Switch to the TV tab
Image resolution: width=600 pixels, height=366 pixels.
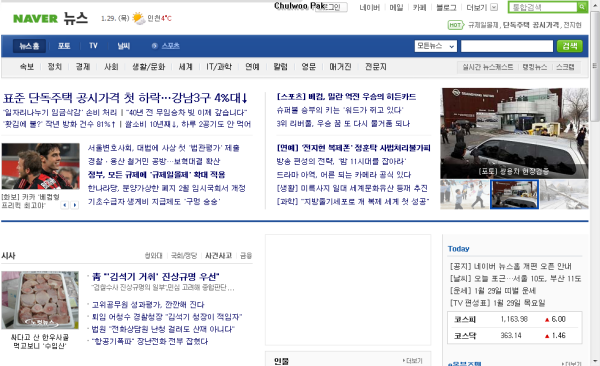(x=93, y=46)
